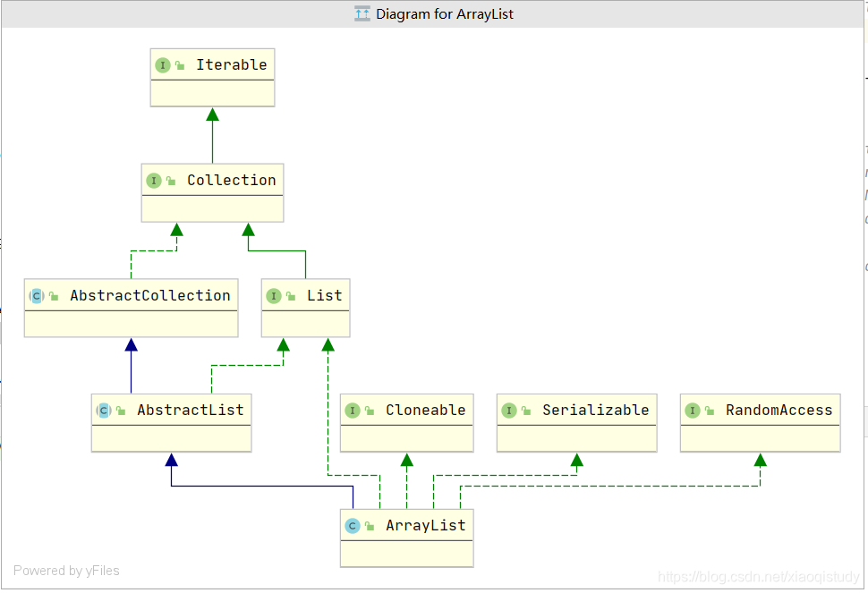Select the ArrayList node name
This screenshot has width=868, height=593.
[x=425, y=525]
